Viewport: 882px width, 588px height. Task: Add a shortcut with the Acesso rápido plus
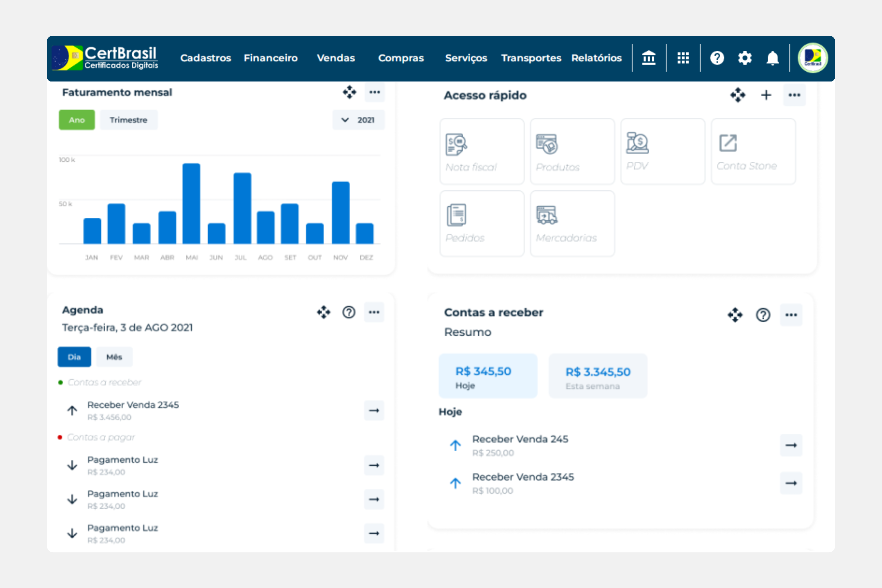[766, 95]
